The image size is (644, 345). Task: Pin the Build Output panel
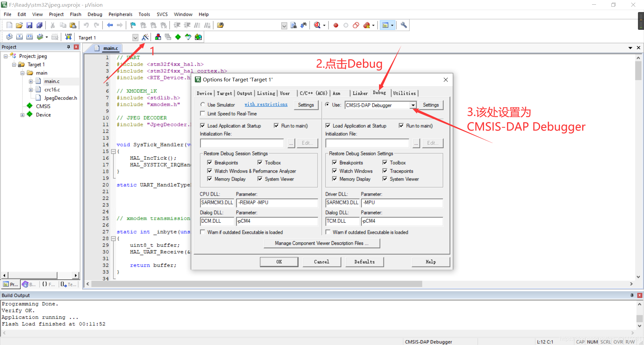coord(632,295)
